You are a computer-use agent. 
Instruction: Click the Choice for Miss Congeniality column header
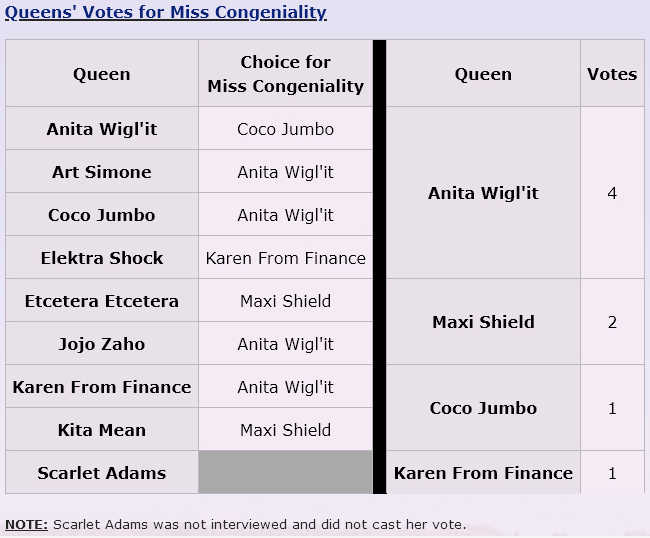click(x=286, y=74)
